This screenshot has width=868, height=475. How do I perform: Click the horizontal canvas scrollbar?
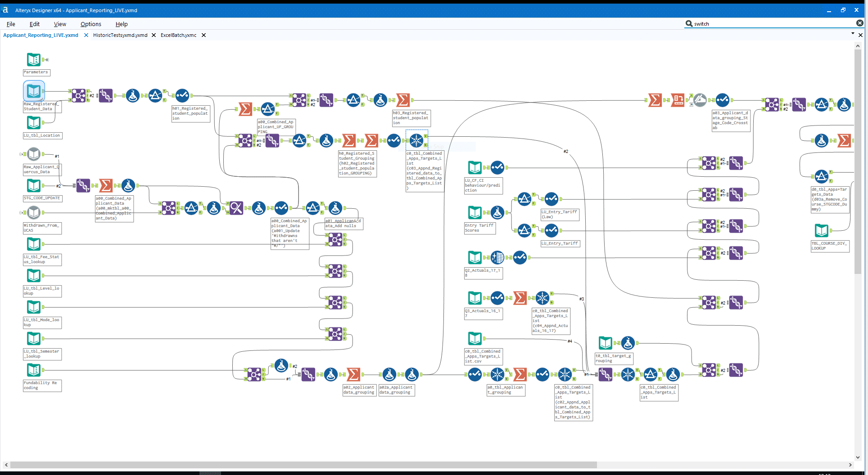click(x=302, y=465)
